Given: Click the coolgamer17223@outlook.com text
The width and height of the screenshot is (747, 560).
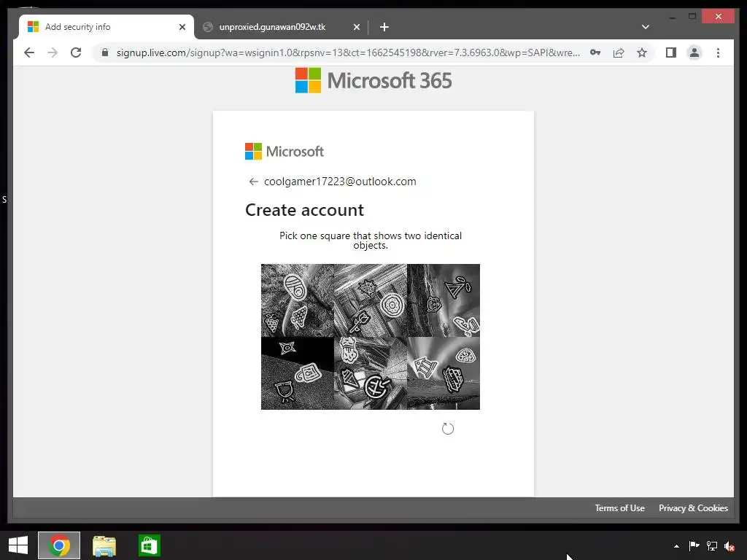Looking at the screenshot, I should click(x=340, y=182).
